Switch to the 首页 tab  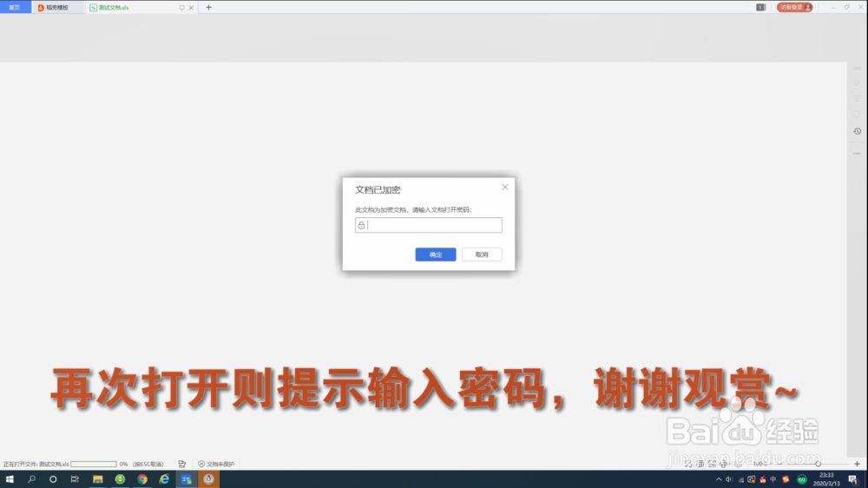click(15, 7)
